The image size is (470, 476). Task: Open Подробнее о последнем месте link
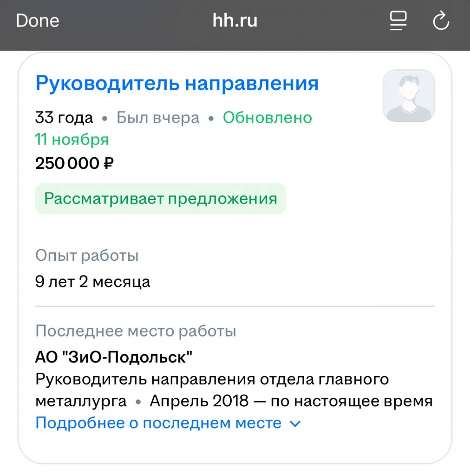tap(158, 423)
